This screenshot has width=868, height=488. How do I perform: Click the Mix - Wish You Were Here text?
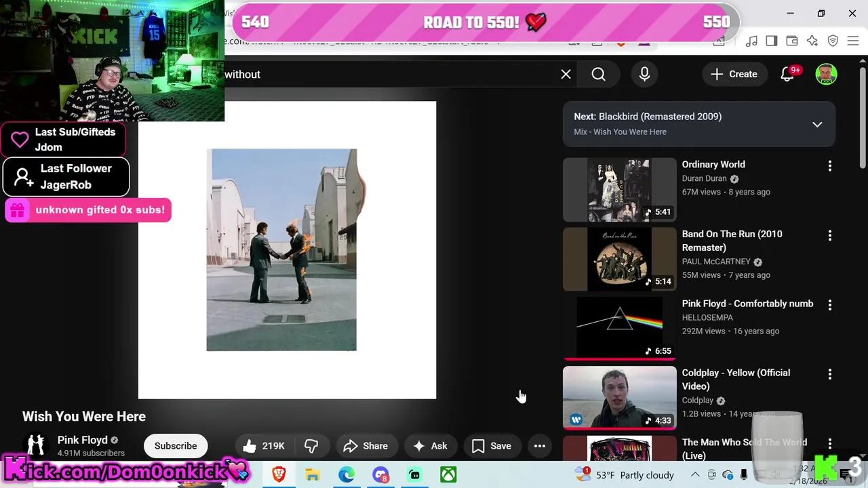coord(620,132)
